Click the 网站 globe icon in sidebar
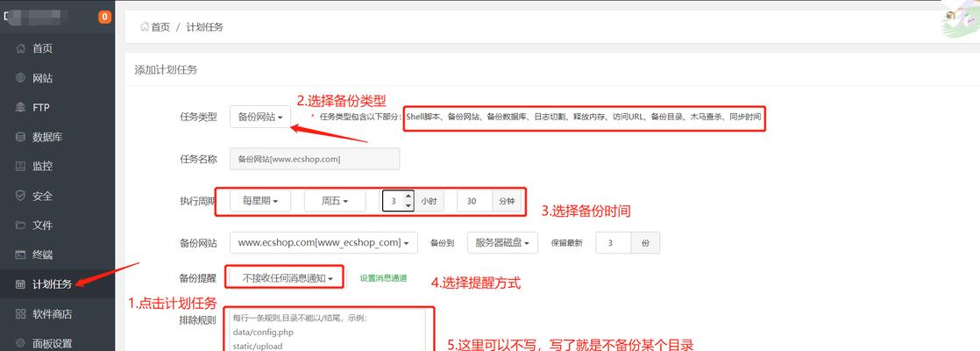This screenshot has width=980, height=351. [21, 78]
